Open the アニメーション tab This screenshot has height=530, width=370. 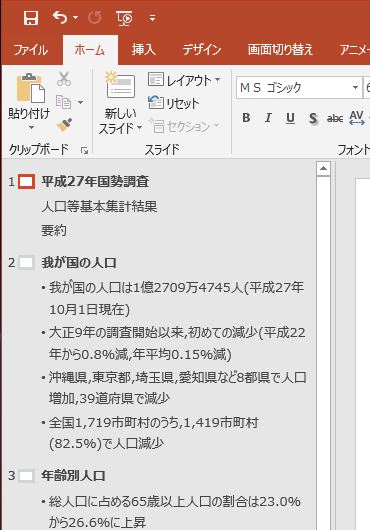(x=354, y=50)
